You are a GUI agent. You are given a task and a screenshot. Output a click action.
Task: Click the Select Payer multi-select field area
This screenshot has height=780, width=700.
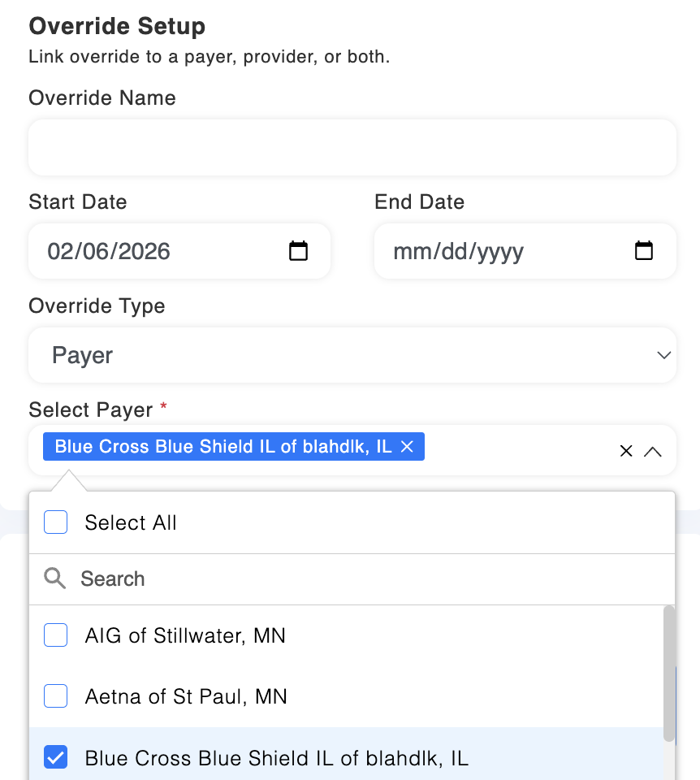tap(352, 450)
